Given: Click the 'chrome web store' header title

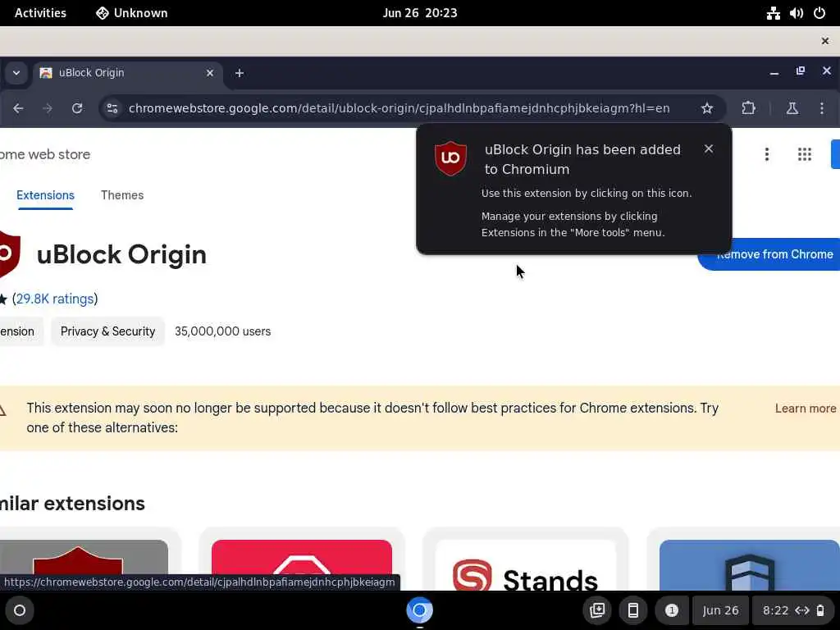Looking at the screenshot, I should point(45,154).
